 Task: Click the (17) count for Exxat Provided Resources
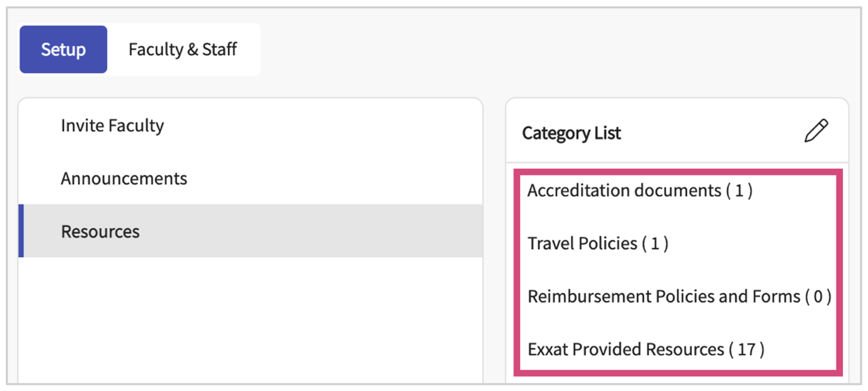tap(747, 350)
